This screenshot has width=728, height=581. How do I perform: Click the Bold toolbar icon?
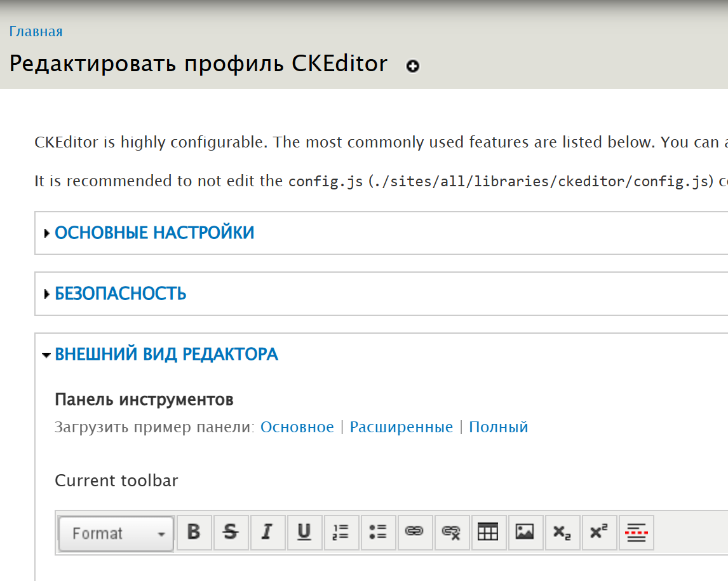pyautogui.click(x=194, y=532)
